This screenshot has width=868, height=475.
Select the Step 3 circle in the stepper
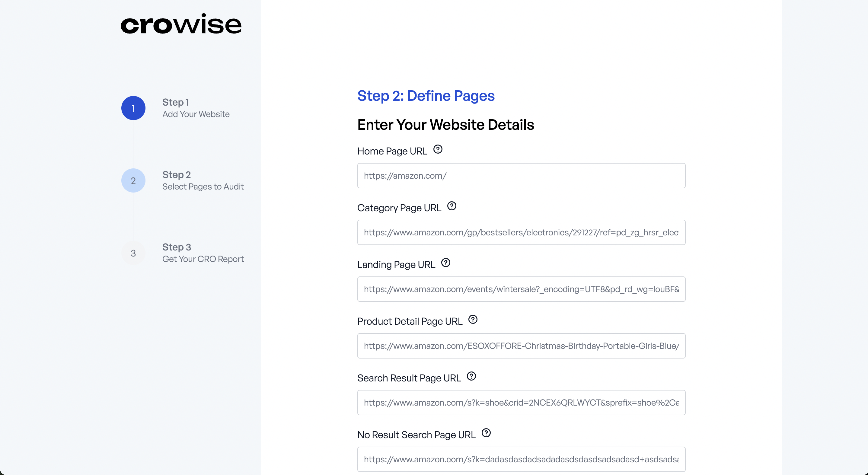click(x=133, y=253)
